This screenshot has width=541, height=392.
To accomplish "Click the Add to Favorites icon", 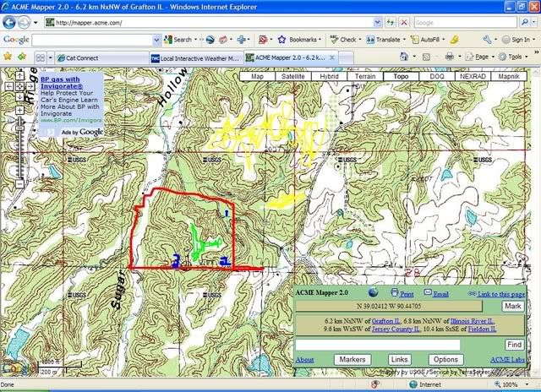I will click(22, 57).
